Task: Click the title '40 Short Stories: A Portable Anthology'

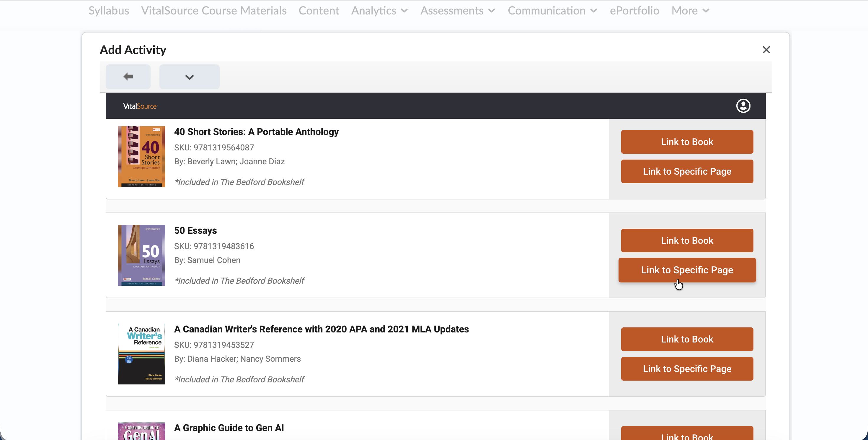Action: (x=256, y=132)
